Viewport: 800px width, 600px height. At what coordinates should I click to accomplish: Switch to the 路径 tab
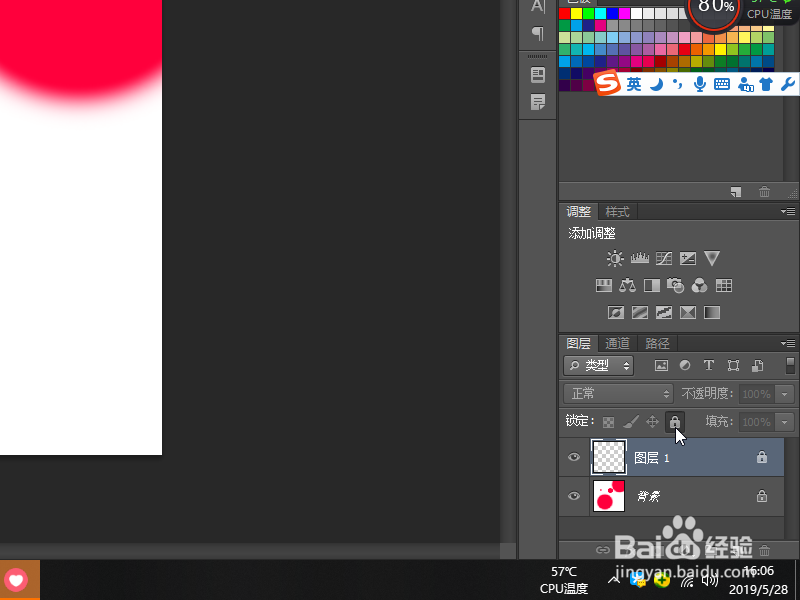click(x=657, y=343)
